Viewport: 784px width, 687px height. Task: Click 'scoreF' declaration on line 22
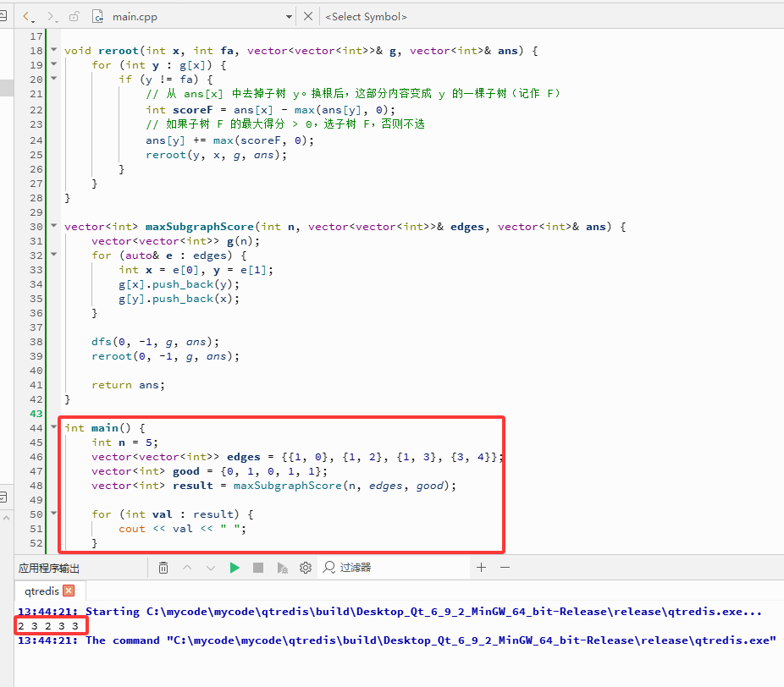(192, 110)
